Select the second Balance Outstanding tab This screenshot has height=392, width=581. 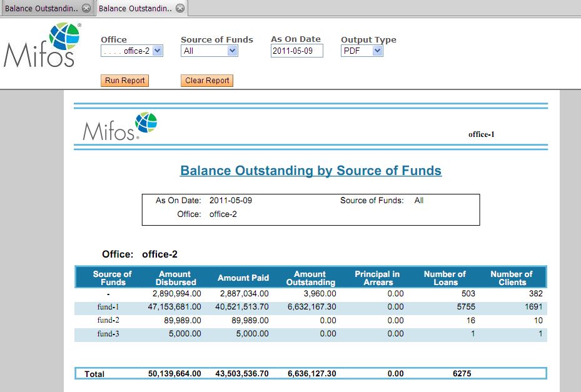click(x=134, y=9)
